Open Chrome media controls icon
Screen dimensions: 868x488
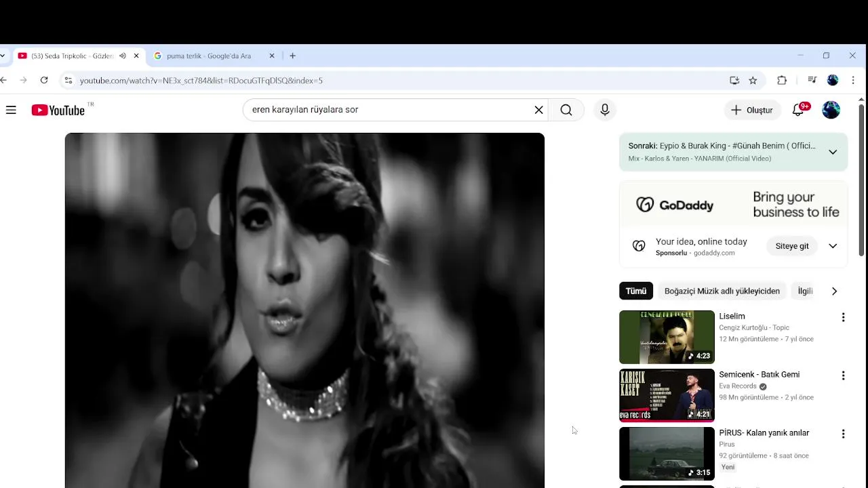812,80
